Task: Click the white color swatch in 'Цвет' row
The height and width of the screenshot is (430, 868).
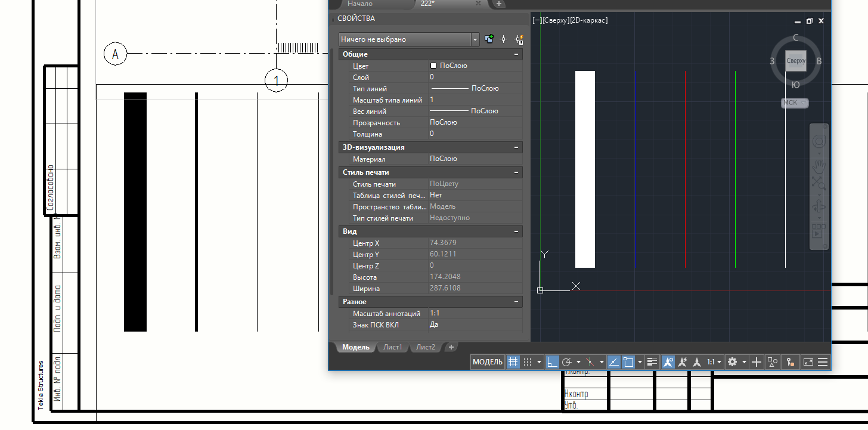Action: pos(433,66)
